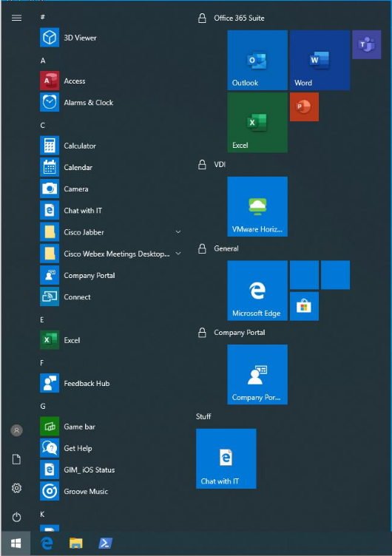
Task: Open the small Microsoft Teams tile
Action: [366, 44]
